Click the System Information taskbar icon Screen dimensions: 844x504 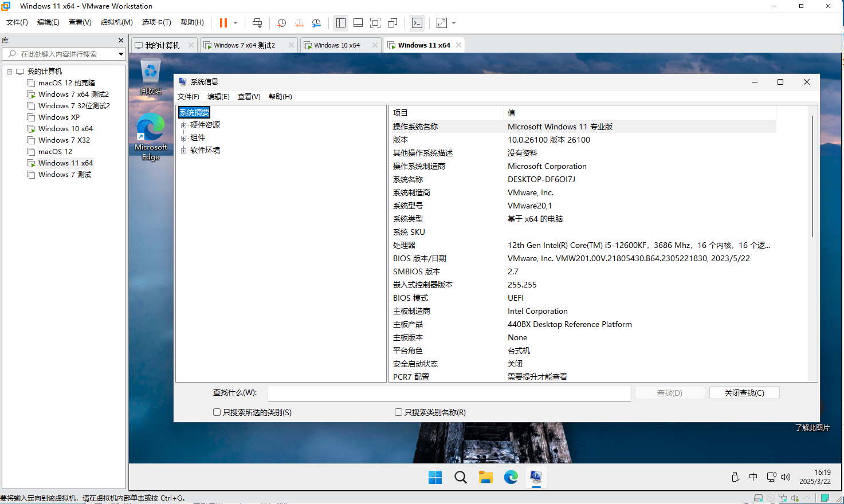(x=536, y=477)
